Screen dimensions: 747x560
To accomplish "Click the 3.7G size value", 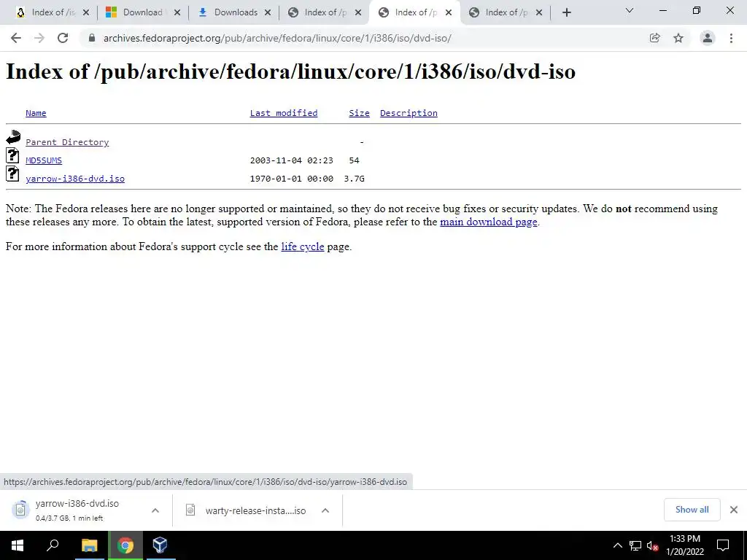I will coord(354,179).
